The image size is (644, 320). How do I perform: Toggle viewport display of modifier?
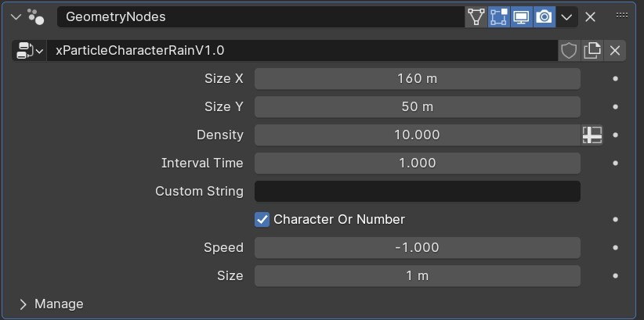(521, 16)
